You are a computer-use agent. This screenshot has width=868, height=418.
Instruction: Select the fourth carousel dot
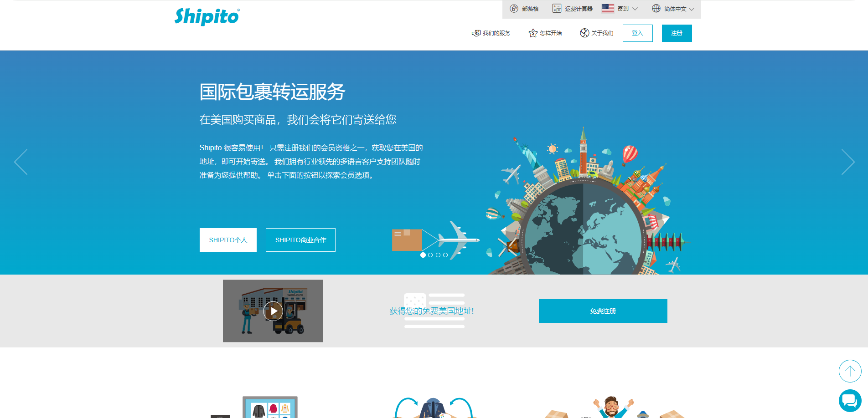coord(445,255)
